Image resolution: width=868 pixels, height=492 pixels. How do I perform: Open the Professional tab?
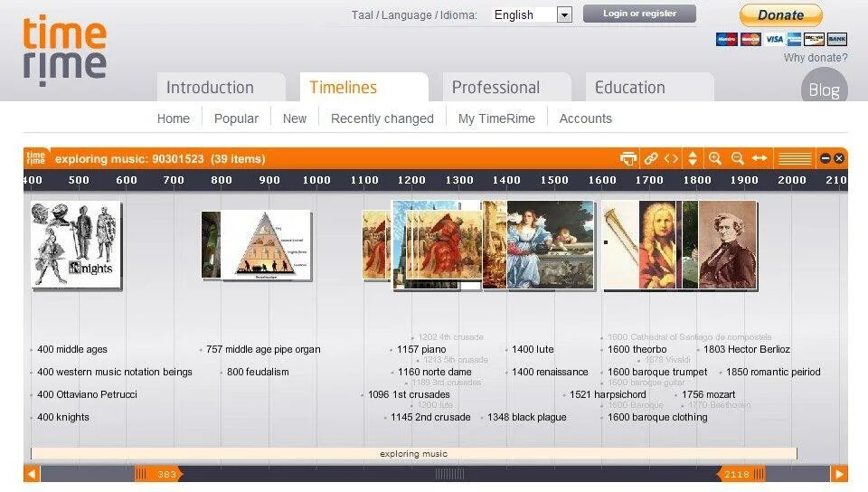(x=506, y=88)
